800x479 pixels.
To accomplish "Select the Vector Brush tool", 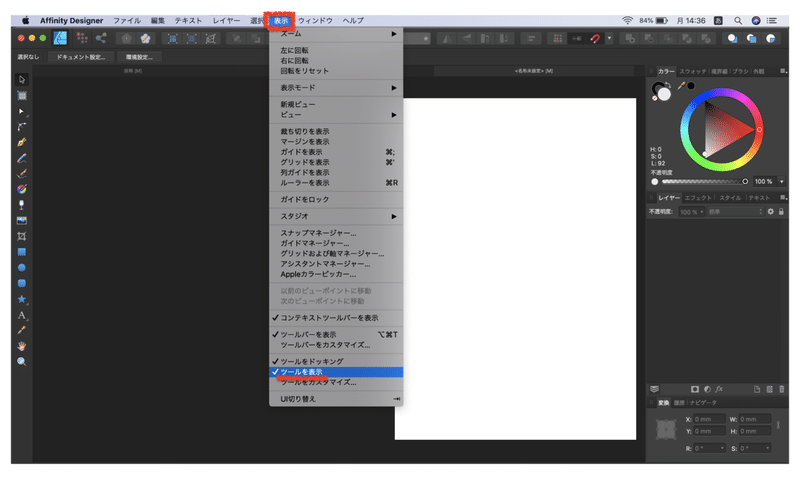I will pos(21,173).
